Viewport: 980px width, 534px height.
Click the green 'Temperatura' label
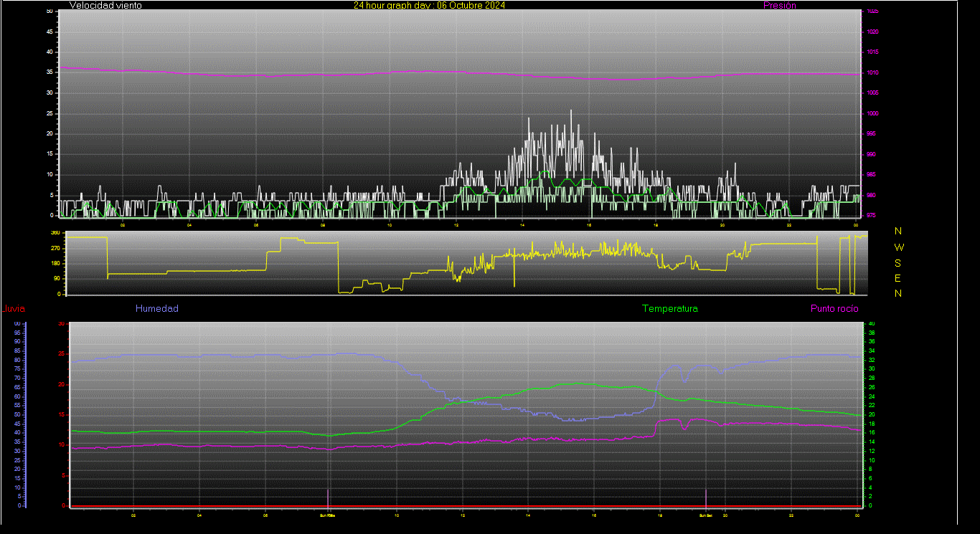[669, 309]
